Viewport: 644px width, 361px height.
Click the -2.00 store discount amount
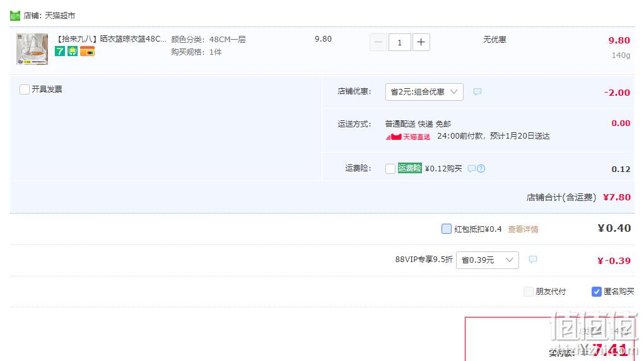point(617,93)
